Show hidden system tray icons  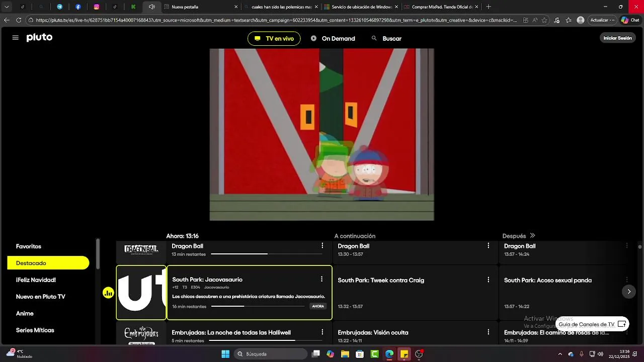[x=560, y=354]
